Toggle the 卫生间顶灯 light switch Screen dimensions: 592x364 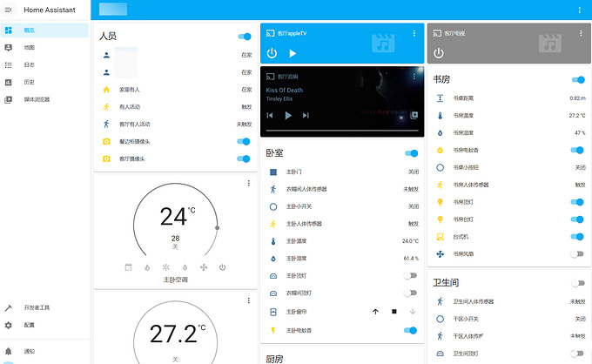577,354
